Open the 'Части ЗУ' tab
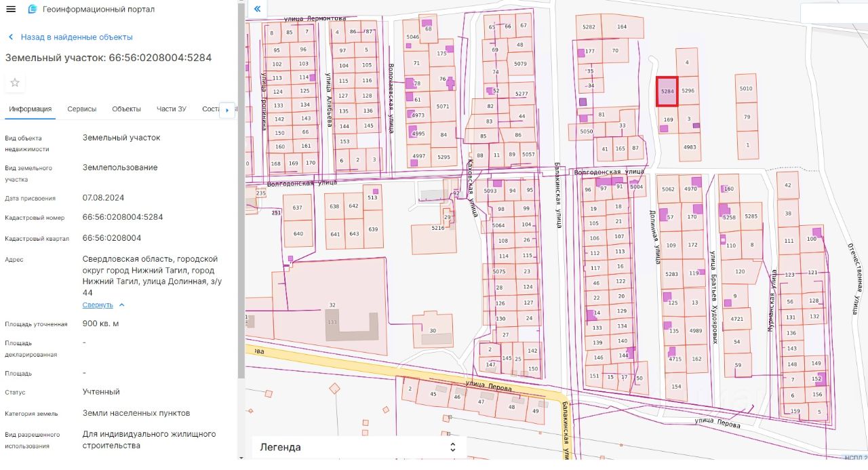The width and height of the screenshot is (868, 470). click(x=172, y=109)
